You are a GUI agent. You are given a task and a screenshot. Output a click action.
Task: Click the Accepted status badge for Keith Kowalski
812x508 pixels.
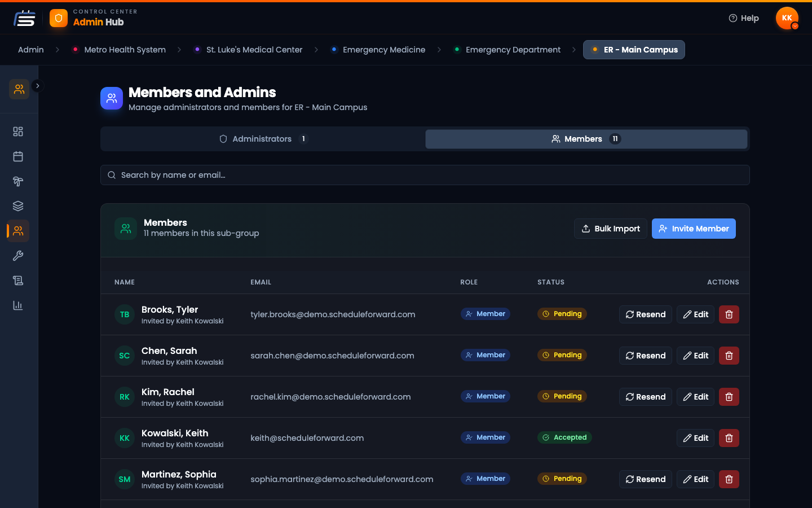point(564,437)
